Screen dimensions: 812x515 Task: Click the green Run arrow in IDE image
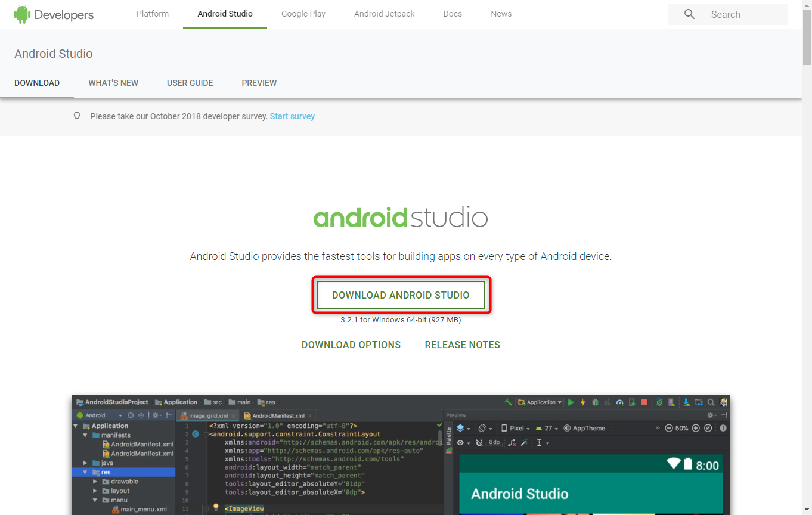tap(571, 402)
